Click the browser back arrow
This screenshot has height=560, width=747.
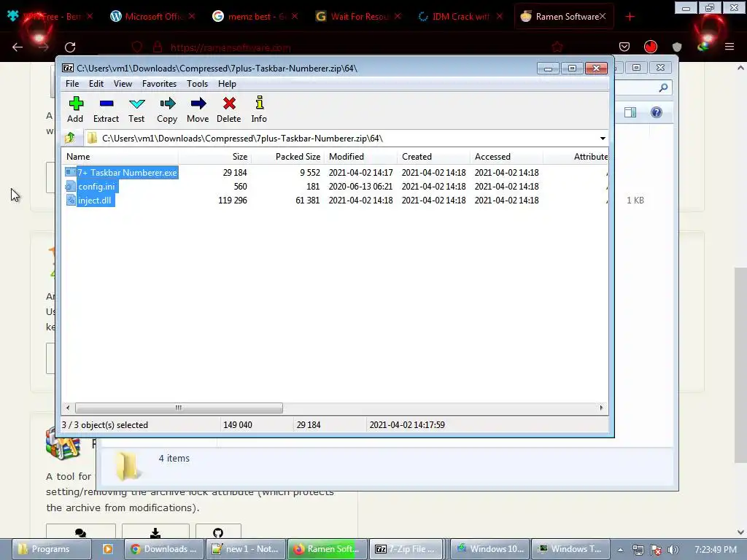pos(18,47)
